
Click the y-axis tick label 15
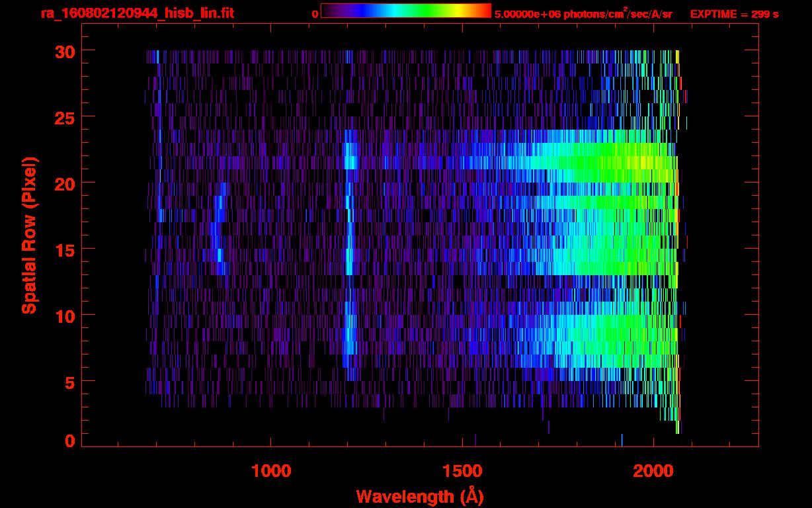[x=65, y=249]
